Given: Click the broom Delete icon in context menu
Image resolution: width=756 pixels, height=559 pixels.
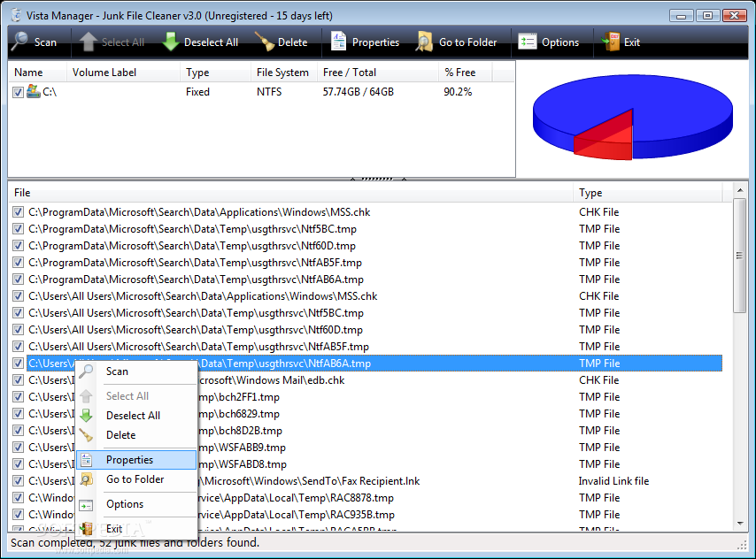Looking at the screenshot, I should pyautogui.click(x=86, y=435).
